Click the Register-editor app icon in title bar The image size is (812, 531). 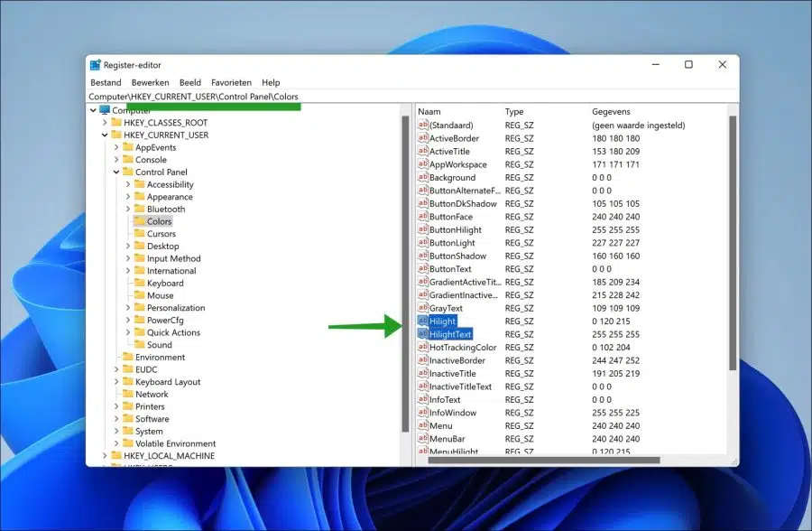[96, 65]
